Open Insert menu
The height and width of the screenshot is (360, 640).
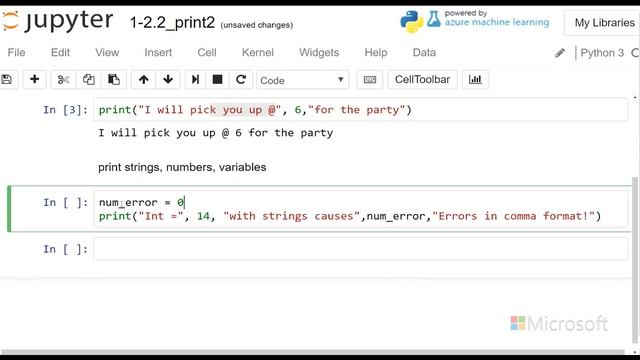pos(158,53)
